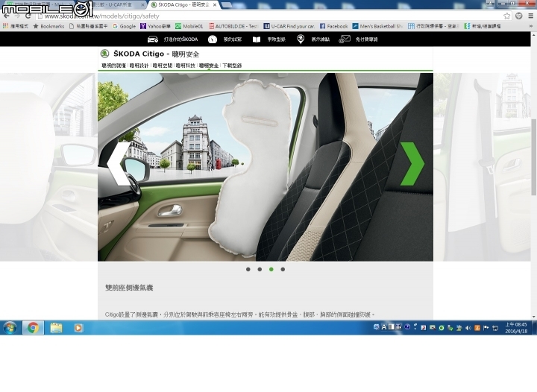Viewport: 537px width, 392px height.
Task: Click the browser extension face icon
Action: (x=519, y=16)
